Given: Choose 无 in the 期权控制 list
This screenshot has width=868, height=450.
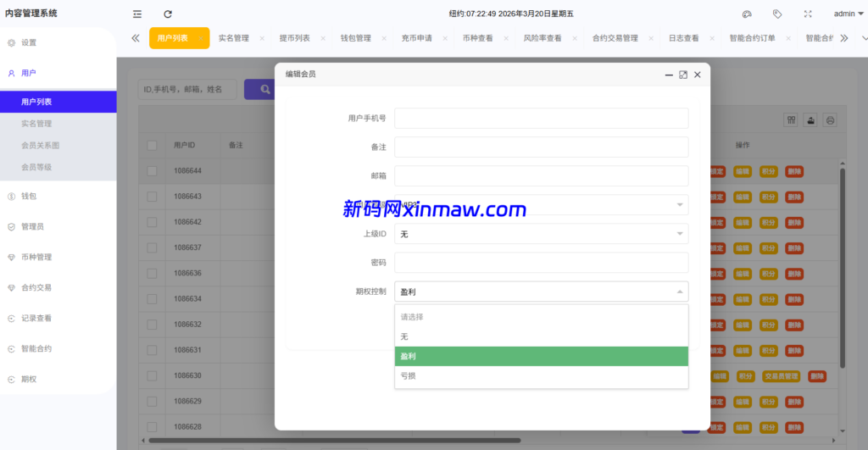Looking at the screenshot, I should (x=541, y=336).
